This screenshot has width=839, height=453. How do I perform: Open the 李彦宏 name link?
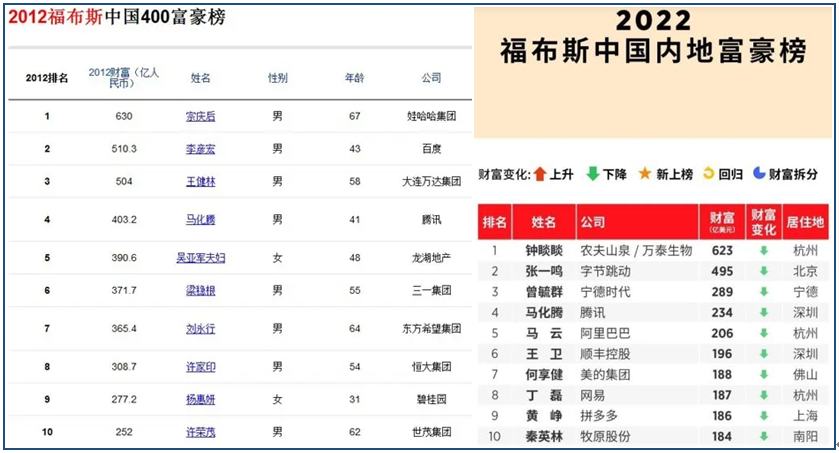point(201,149)
